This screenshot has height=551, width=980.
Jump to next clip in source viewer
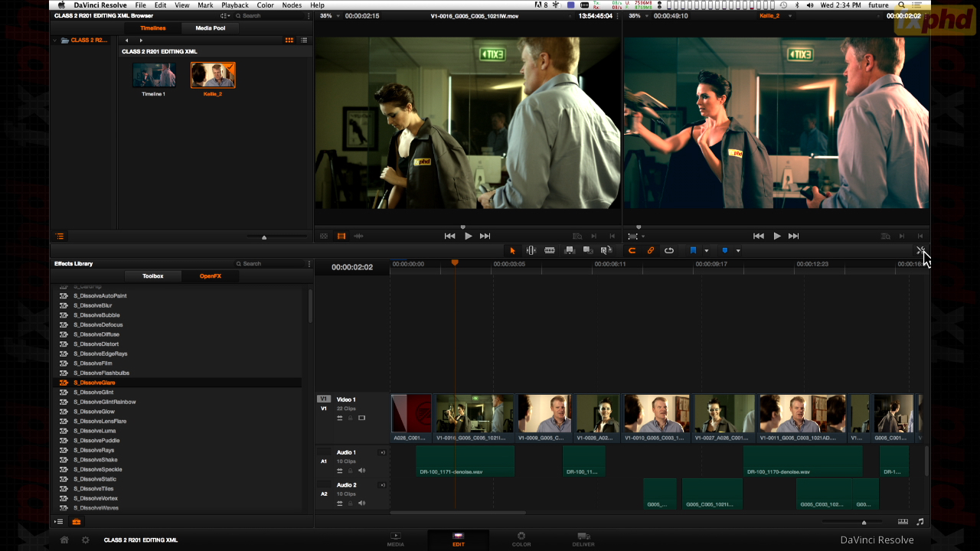click(485, 236)
